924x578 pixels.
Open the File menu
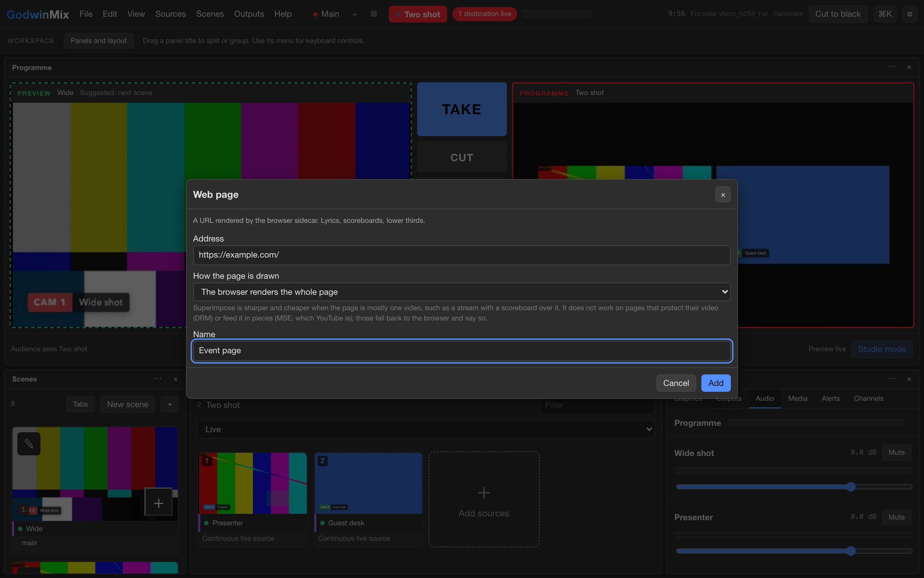pyautogui.click(x=86, y=14)
